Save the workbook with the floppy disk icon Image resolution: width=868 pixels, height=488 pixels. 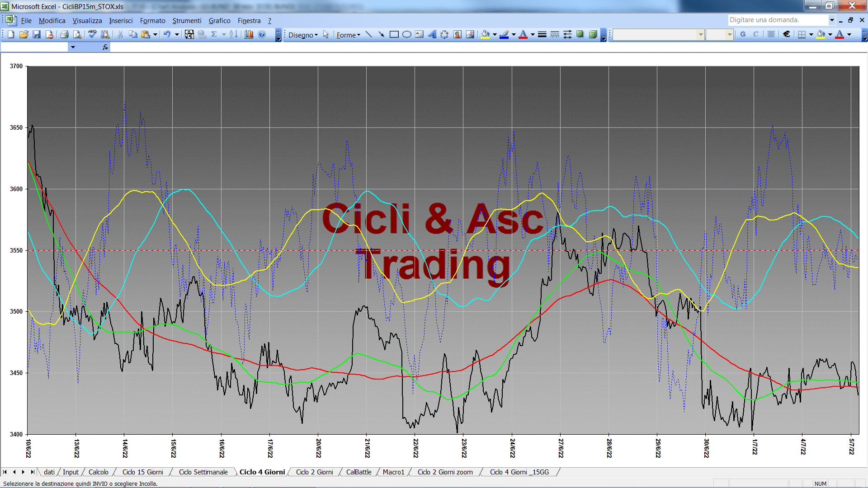[x=37, y=34]
